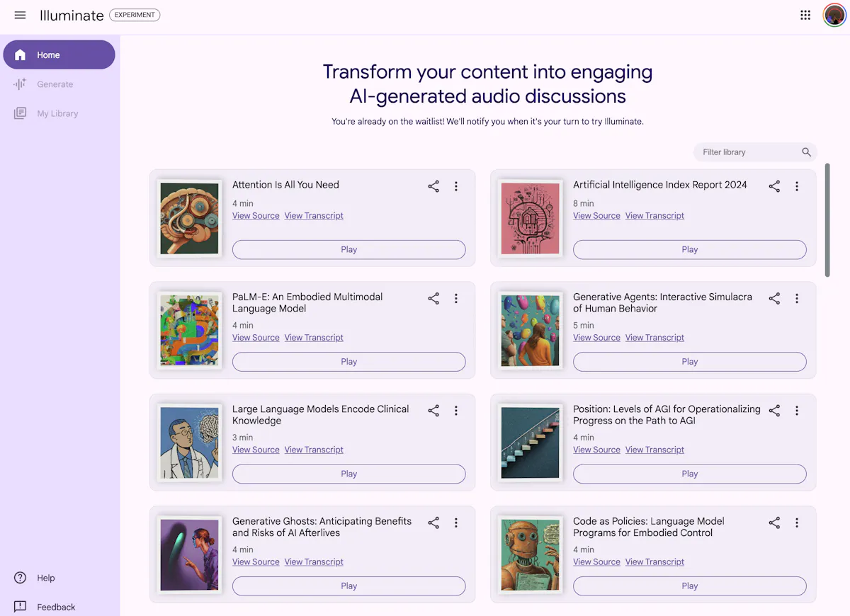This screenshot has height=616, width=850.
Task: Share the Attention Is All You Need audio
Action: click(433, 186)
